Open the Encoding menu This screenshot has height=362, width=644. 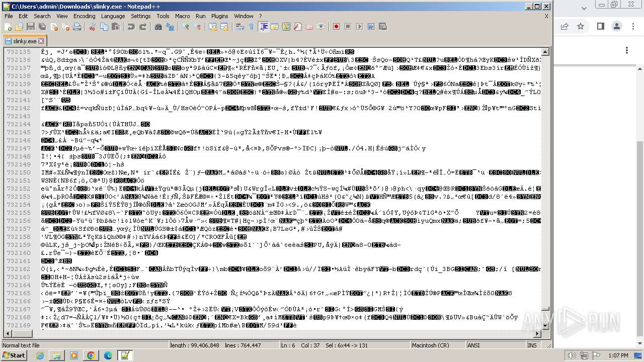pos(84,16)
